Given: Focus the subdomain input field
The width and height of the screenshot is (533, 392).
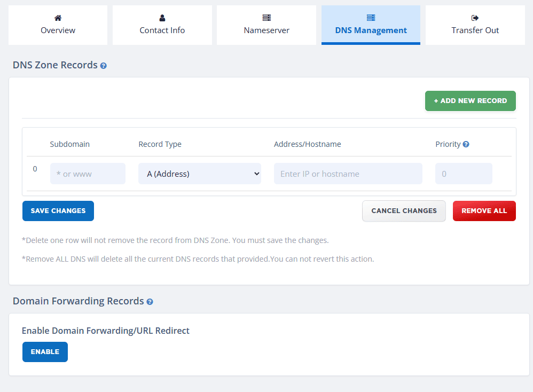Looking at the screenshot, I should coord(88,174).
